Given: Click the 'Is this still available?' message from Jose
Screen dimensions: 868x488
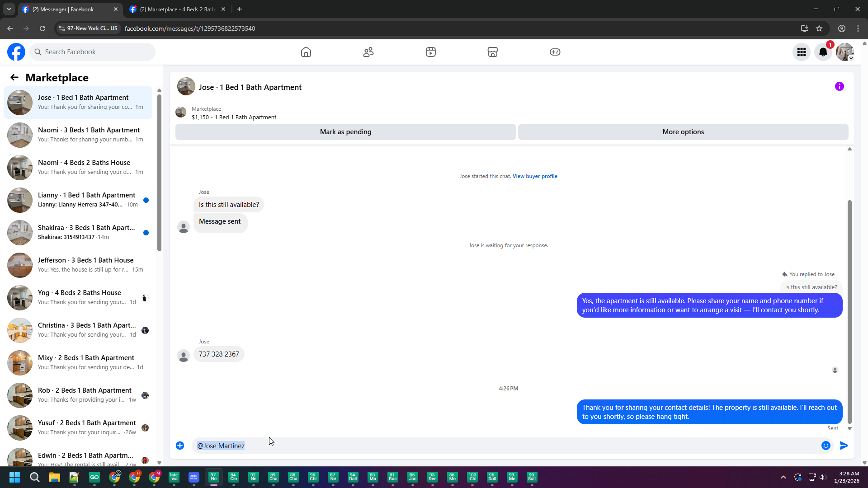Looking at the screenshot, I should point(229,205).
